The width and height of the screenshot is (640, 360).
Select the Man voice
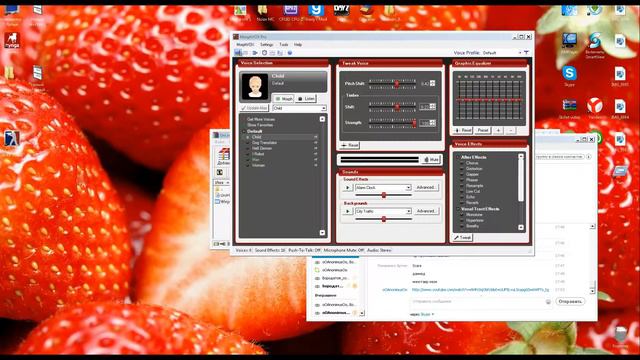pyautogui.click(x=256, y=160)
